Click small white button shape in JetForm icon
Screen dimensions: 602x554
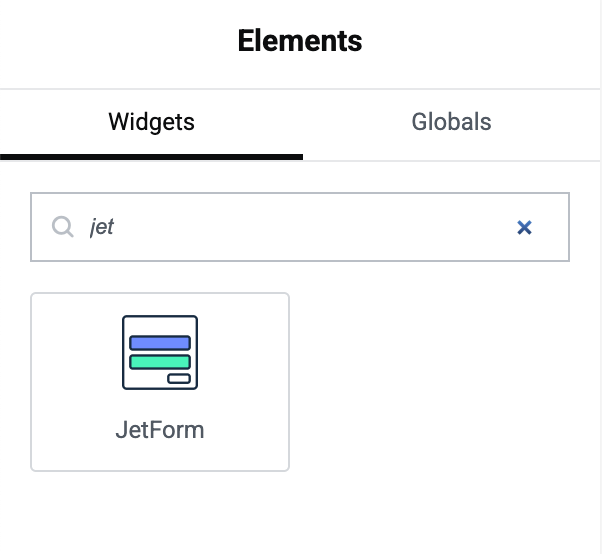[179, 379]
